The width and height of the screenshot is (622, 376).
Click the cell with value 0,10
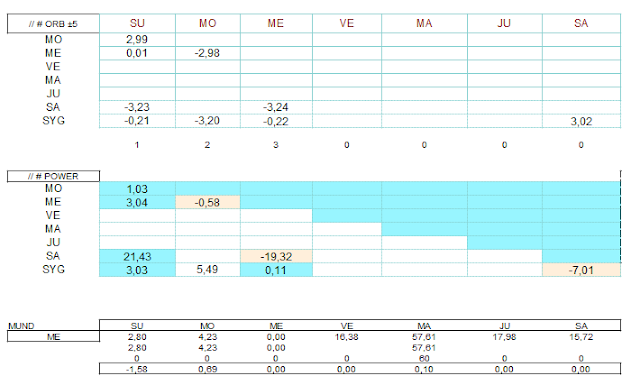click(424, 369)
